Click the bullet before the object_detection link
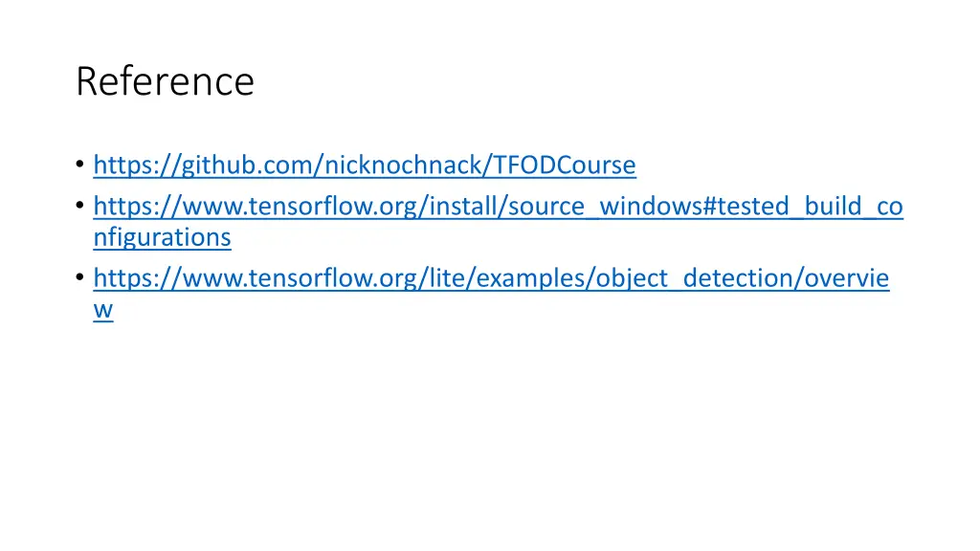 click(80, 276)
